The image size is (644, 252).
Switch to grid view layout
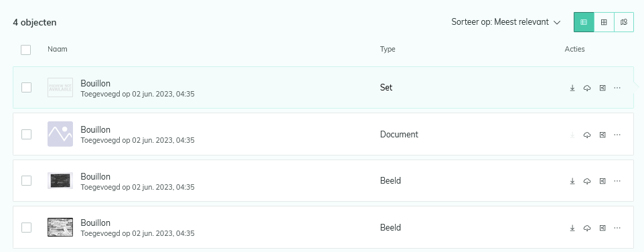604,22
